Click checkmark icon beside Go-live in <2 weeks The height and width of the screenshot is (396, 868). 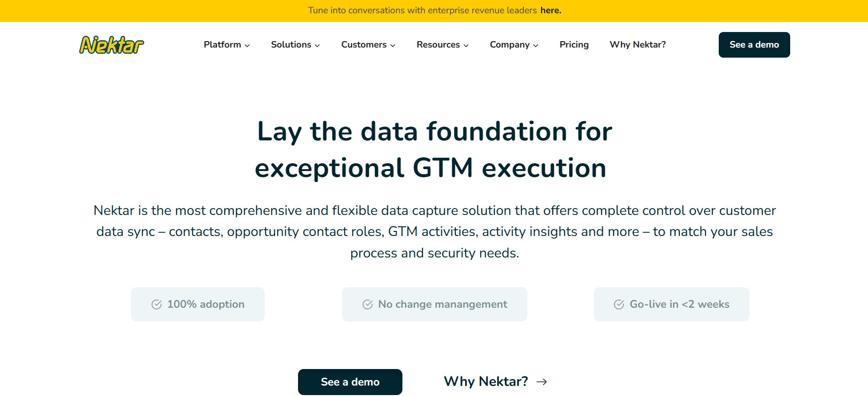point(619,305)
